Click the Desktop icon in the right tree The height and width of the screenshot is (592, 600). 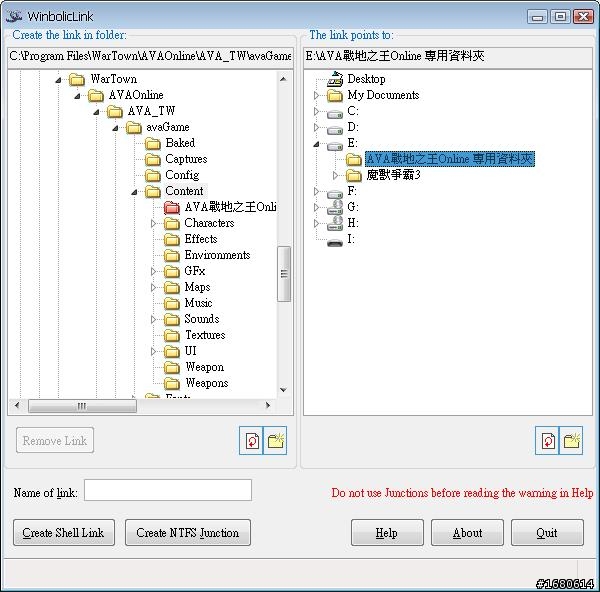[x=335, y=79]
